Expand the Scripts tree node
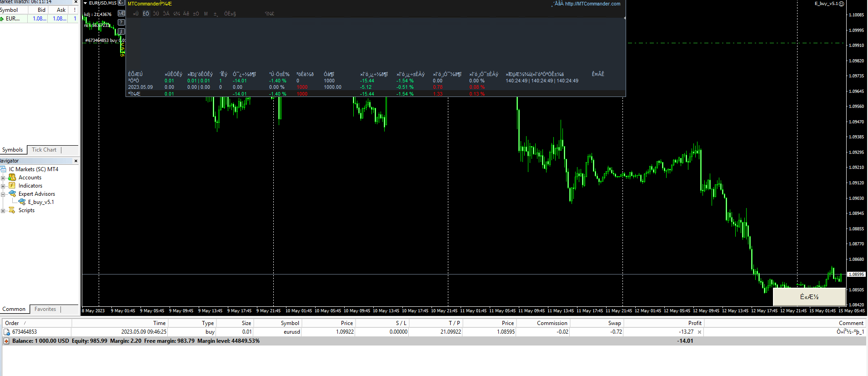Viewport: 868px width, 376px height. coord(3,210)
